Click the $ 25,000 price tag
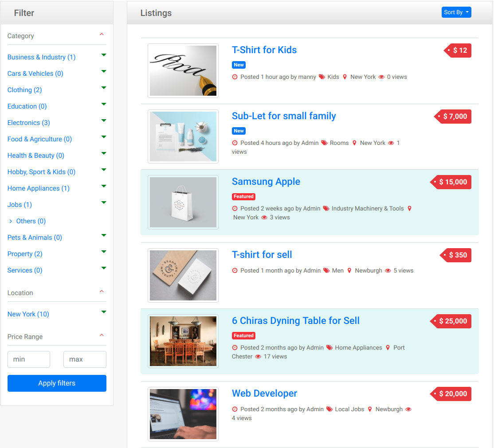 [451, 321]
